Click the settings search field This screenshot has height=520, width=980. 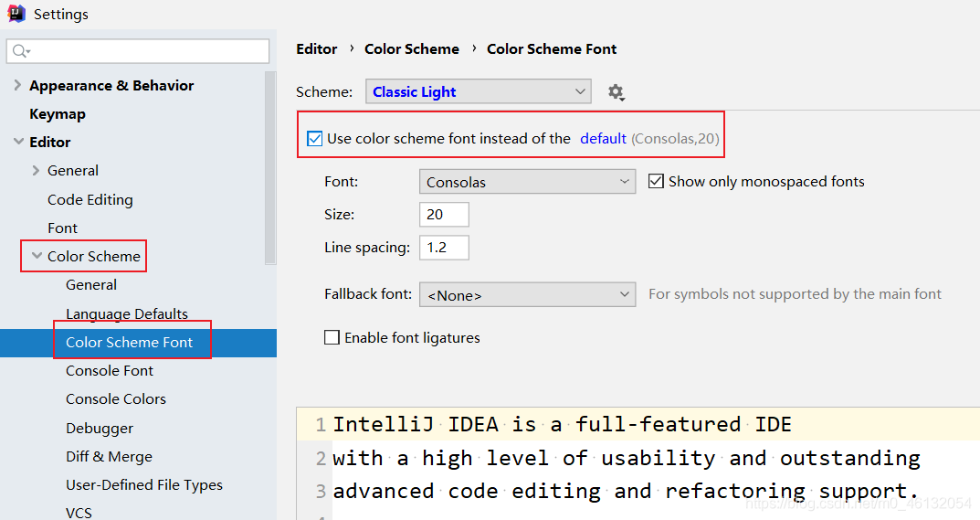(x=138, y=51)
